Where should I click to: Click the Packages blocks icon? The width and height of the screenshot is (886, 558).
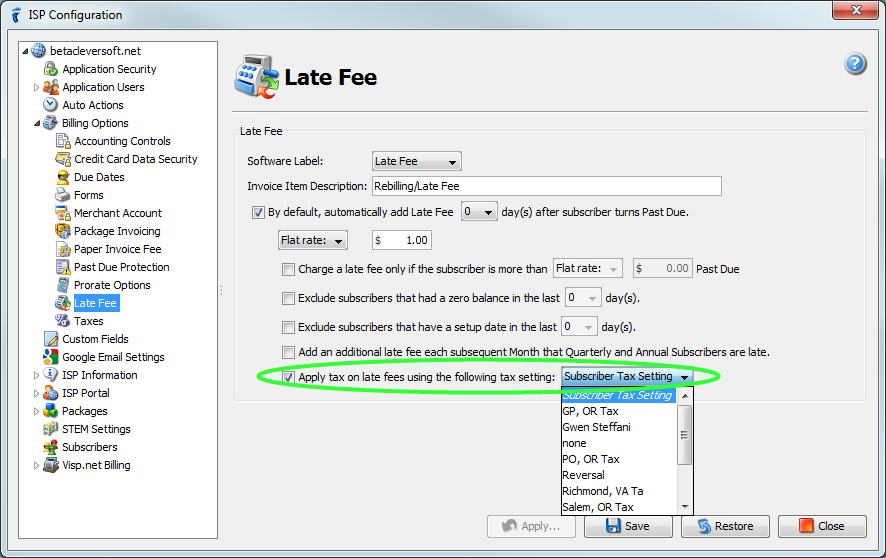51,411
